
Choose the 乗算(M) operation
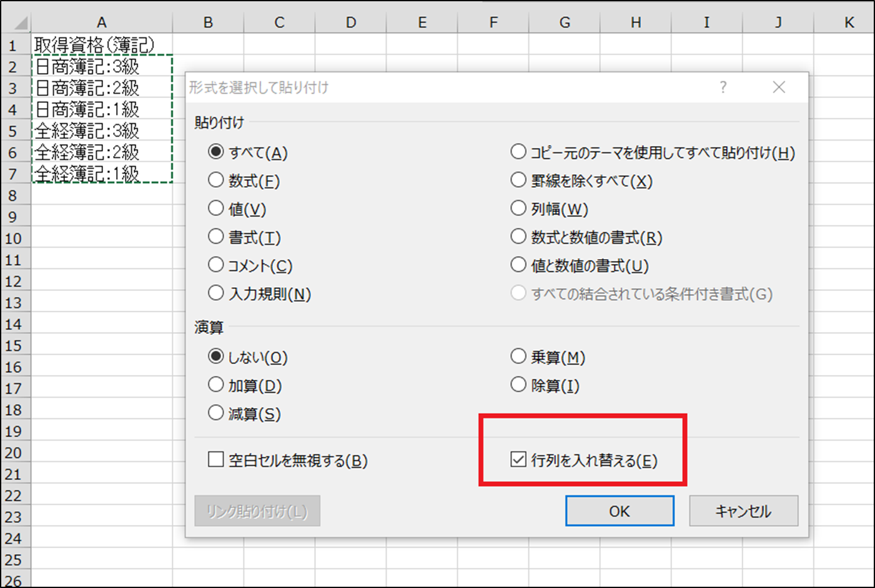(x=518, y=357)
